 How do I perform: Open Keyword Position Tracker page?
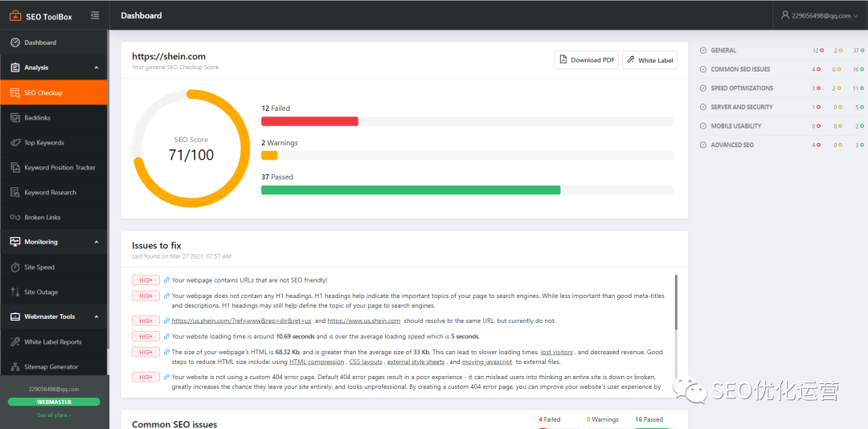click(54, 167)
